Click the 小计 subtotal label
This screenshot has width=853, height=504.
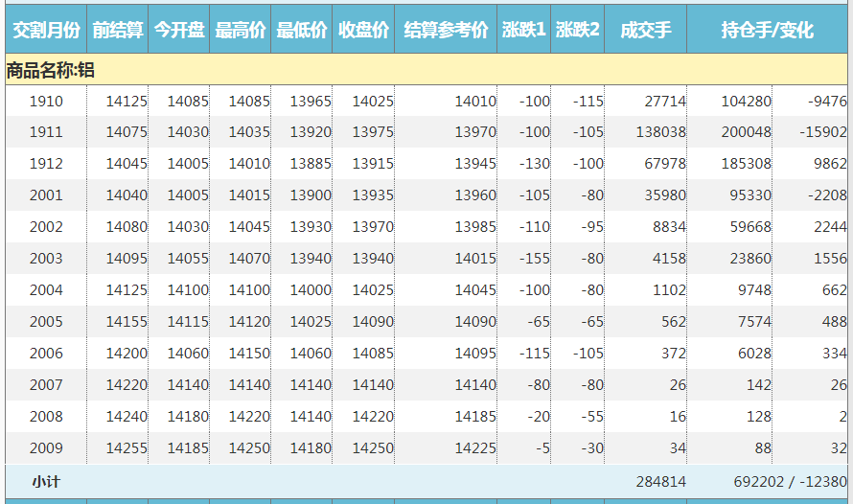(46, 482)
